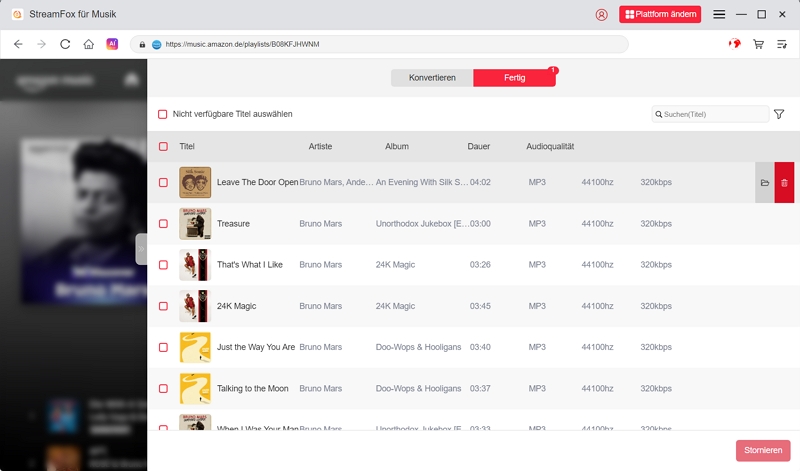
Task: Delete Leave The Door Open track
Action: tap(784, 183)
